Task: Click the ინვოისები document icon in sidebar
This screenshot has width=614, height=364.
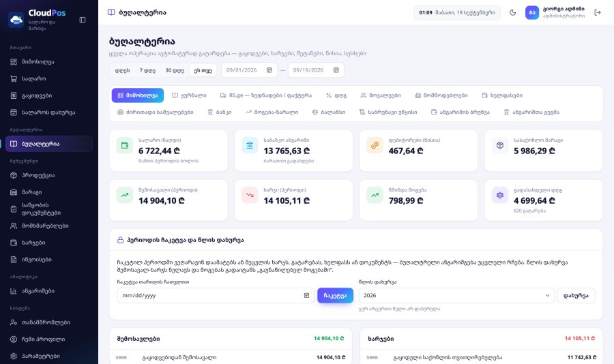Action: pos(14,260)
